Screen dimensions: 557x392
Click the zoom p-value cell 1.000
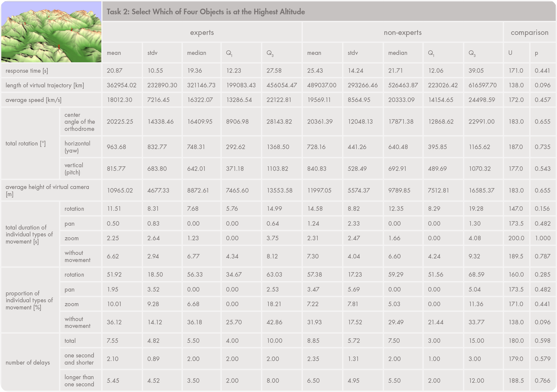click(x=542, y=238)
